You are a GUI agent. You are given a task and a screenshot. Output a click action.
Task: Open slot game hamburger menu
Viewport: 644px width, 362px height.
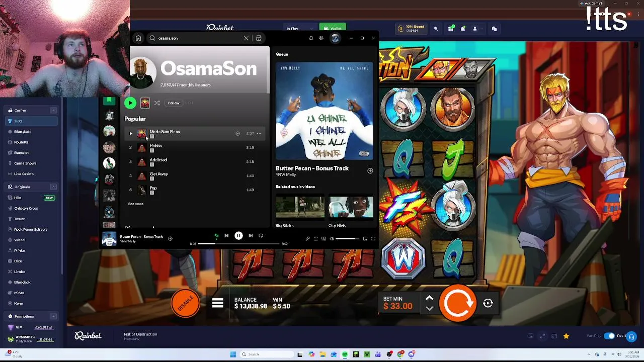(218, 303)
